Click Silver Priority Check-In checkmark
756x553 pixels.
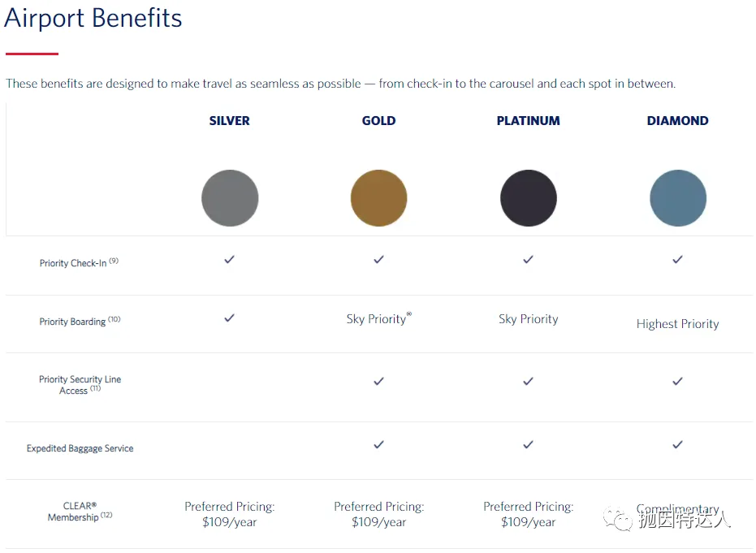click(230, 259)
